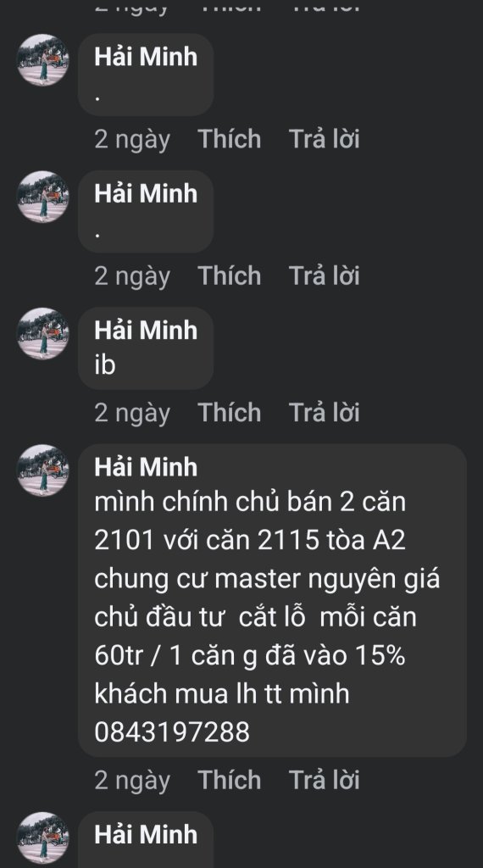Open Hải Minh's avatar on second dot comment
This screenshot has width=483, height=868.
42,197
